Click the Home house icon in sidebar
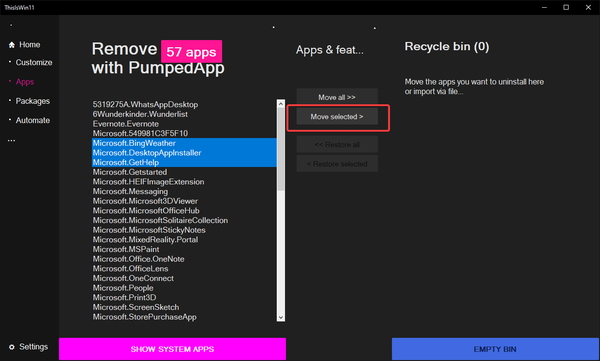Image resolution: width=600 pixels, height=361 pixels. pyautogui.click(x=12, y=45)
